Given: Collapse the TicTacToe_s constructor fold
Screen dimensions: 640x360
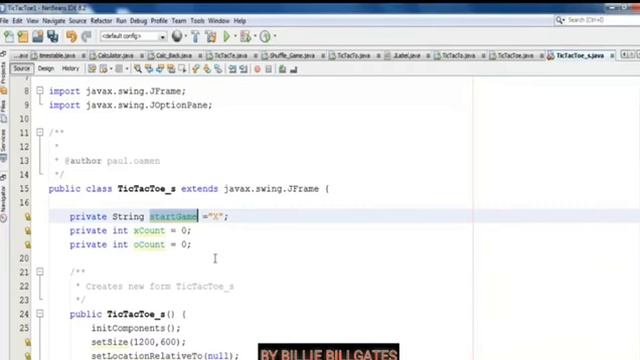Looking at the screenshot, I should pos(40,314).
